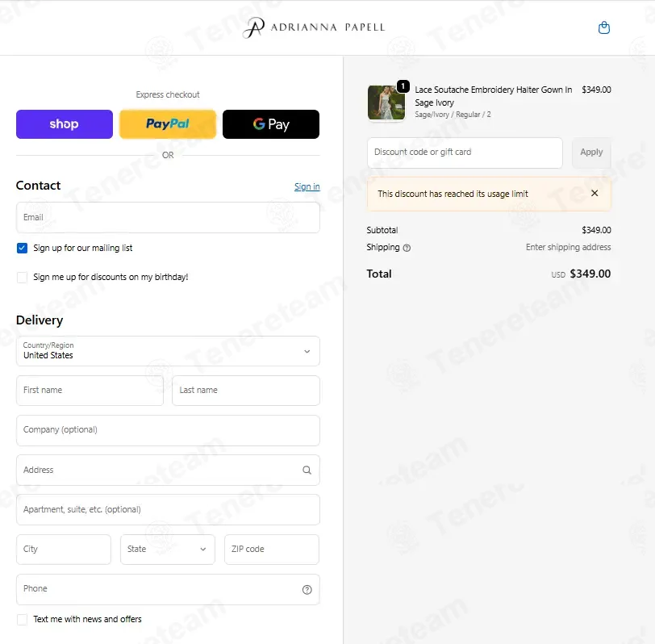Screen dimensions: 655x644
Task: Click the Company (optional) field
Action: [x=168, y=430]
